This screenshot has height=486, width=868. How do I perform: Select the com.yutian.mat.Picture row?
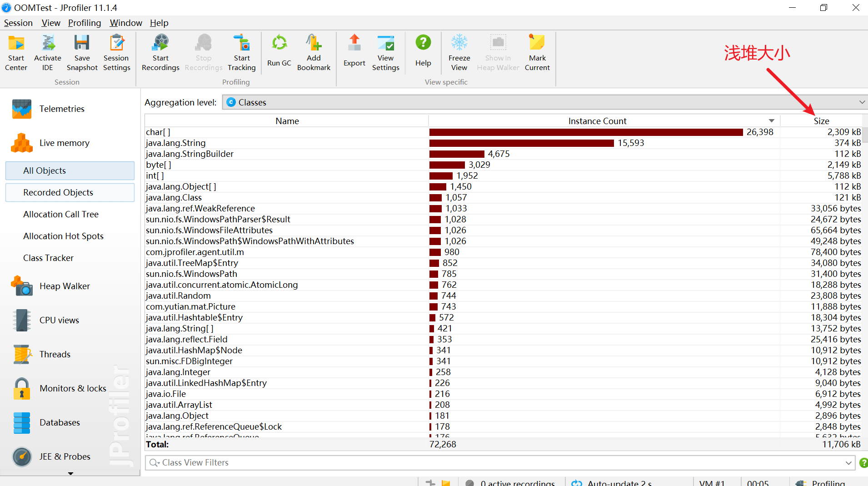point(190,307)
